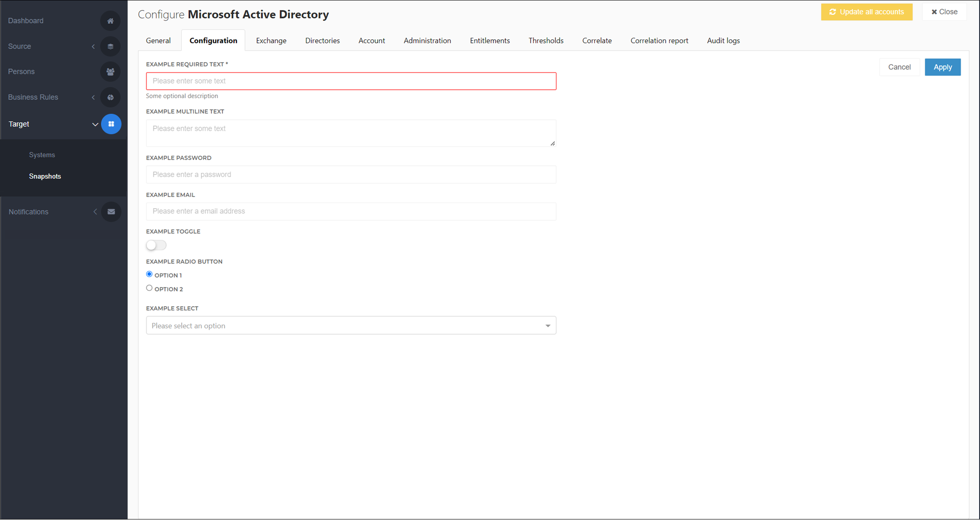The image size is (980, 520).
Task: Click the Update all accounts button
Action: [x=867, y=12]
